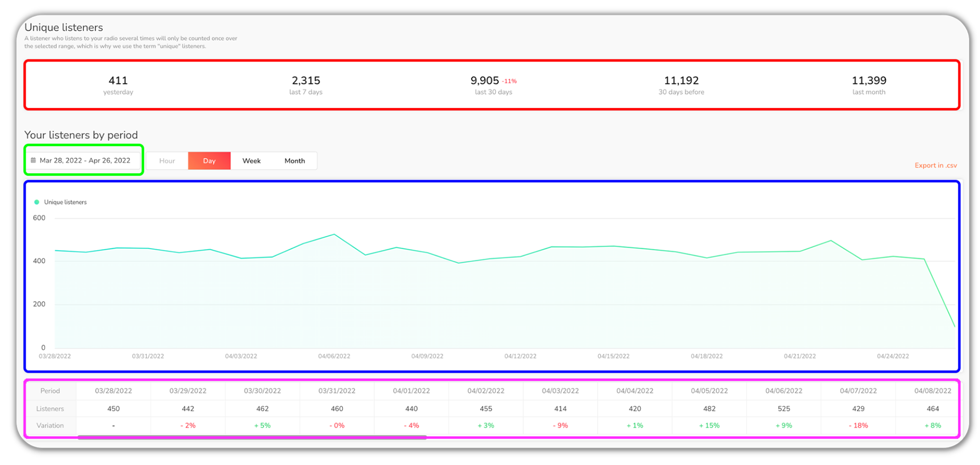This screenshot has width=980, height=465.
Task: Export the data via Export in .csv
Action: click(935, 166)
